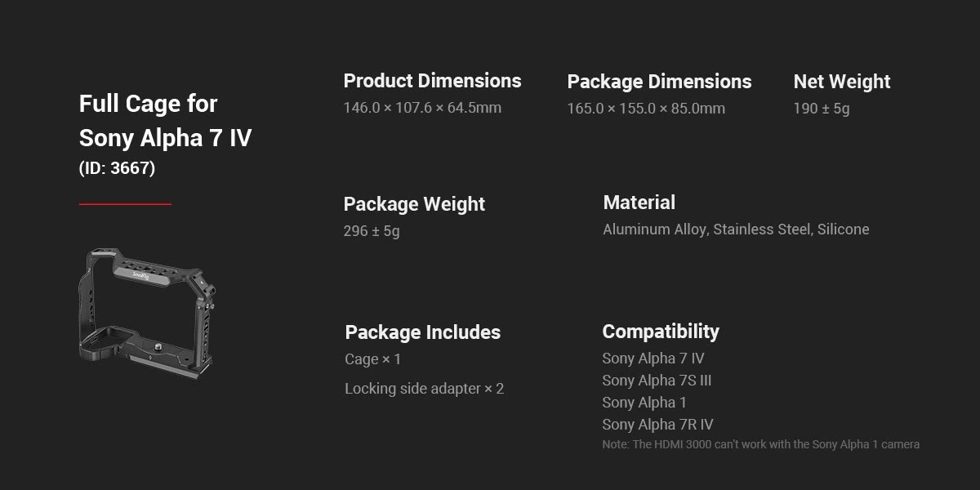Select the 190 ± 5g value
This screenshot has height=490, width=980.
tap(821, 109)
